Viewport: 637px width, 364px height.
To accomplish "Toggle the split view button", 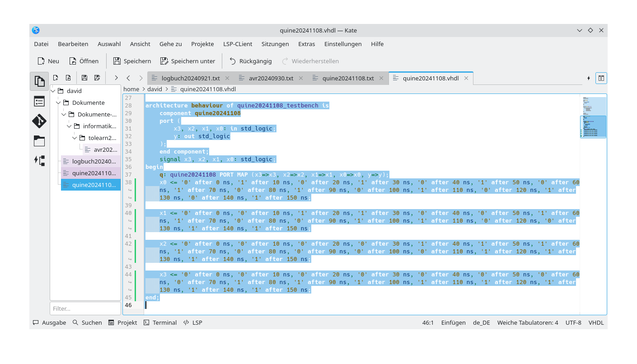I will 601,78.
